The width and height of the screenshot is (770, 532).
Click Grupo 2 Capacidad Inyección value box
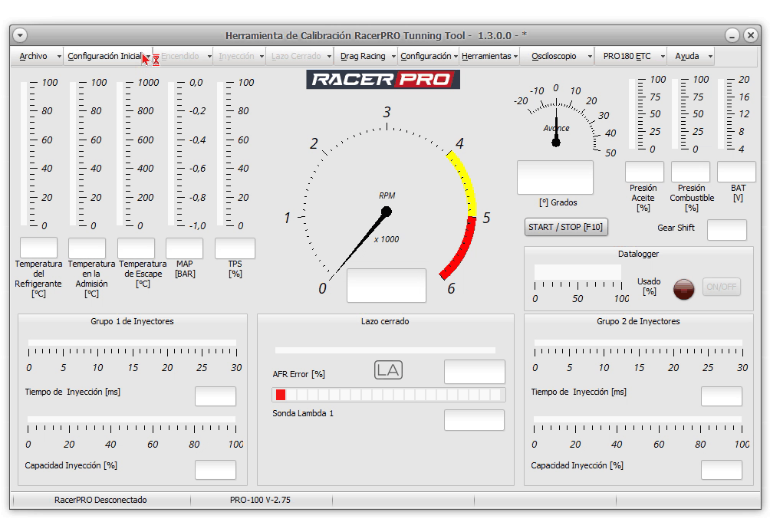pos(722,470)
